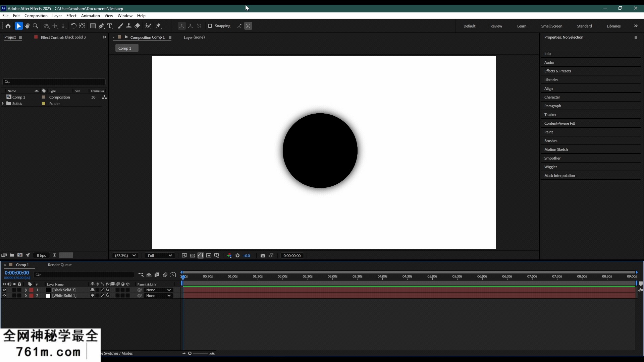
Task: Select the Orbit camera tool
Action: (47, 26)
